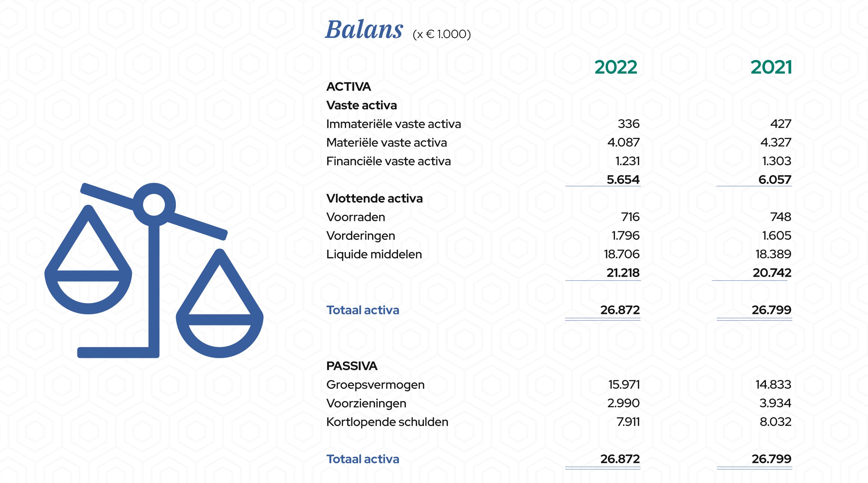Select the Voorraden row label

tap(356, 217)
